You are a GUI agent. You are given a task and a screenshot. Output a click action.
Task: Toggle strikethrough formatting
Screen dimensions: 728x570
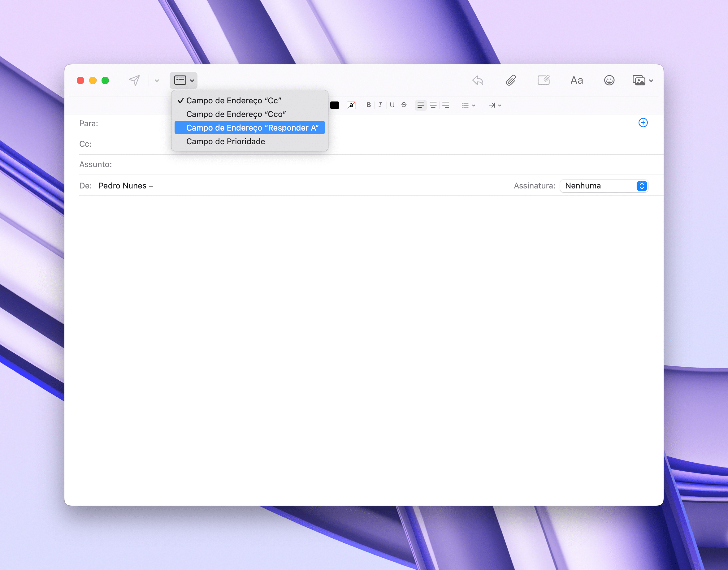coord(404,105)
